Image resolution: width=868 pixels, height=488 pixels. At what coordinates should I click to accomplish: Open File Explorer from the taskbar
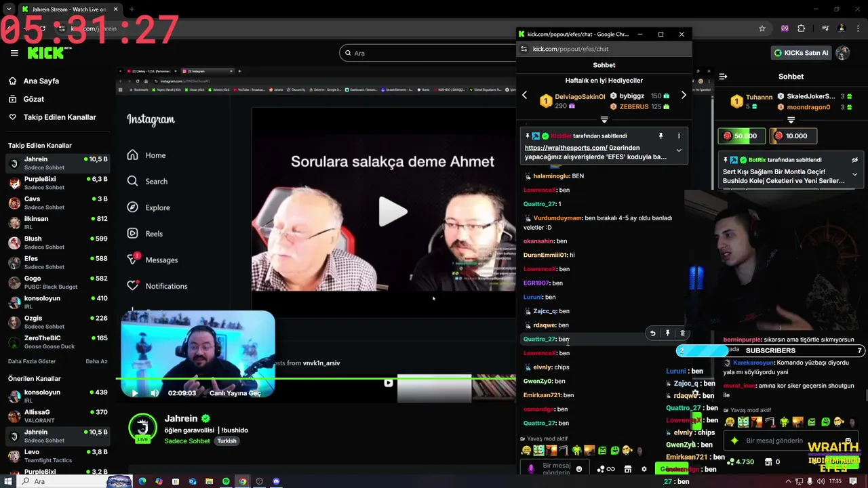point(210,481)
